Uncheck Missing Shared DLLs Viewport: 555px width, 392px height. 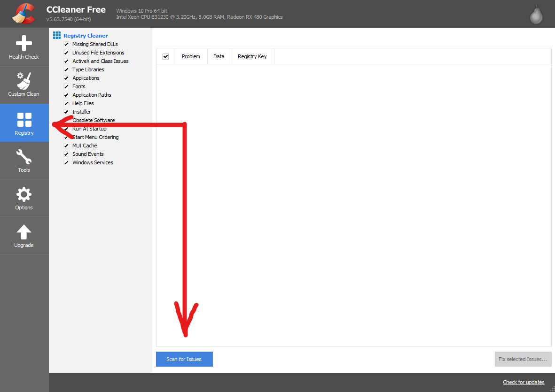pyautogui.click(x=66, y=44)
